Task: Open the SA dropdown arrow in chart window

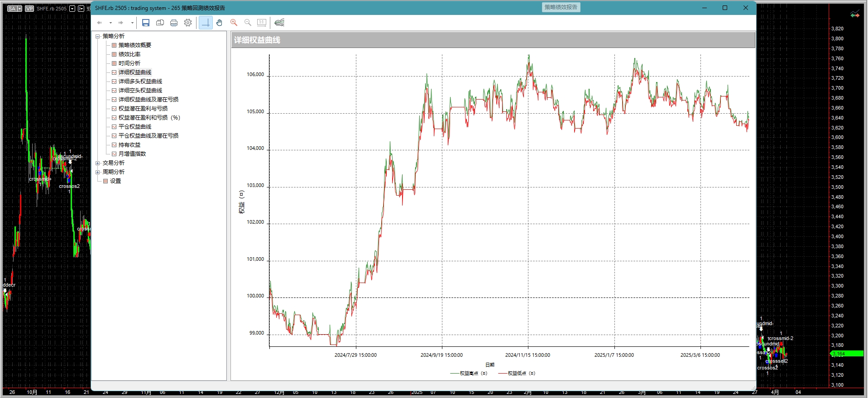Action: click(x=20, y=9)
